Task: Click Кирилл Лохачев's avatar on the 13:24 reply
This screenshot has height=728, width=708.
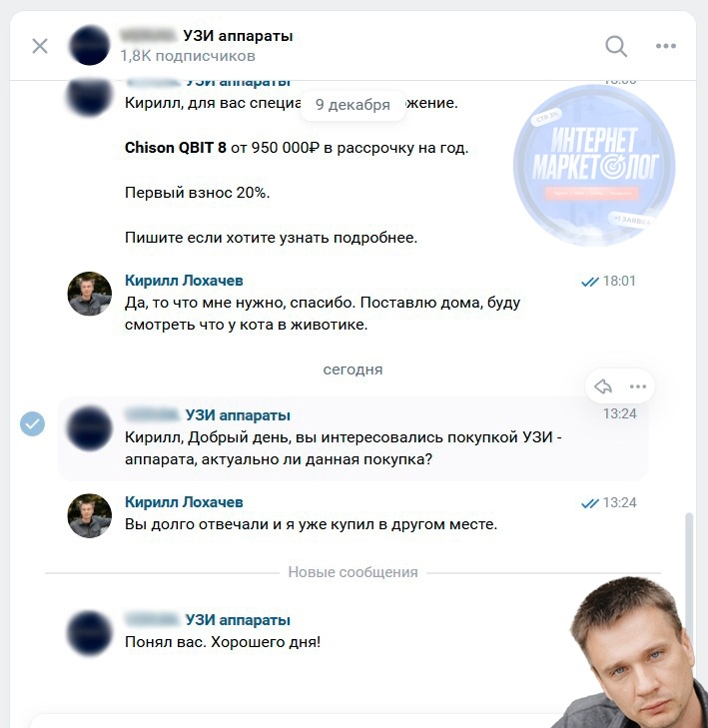Action: (x=90, y=515)
